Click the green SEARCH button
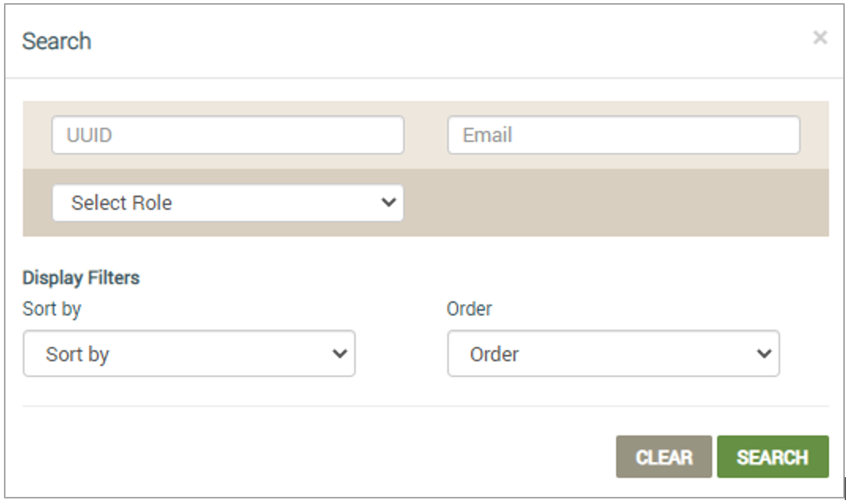848x504 pixels. click(x=773, y=457)
